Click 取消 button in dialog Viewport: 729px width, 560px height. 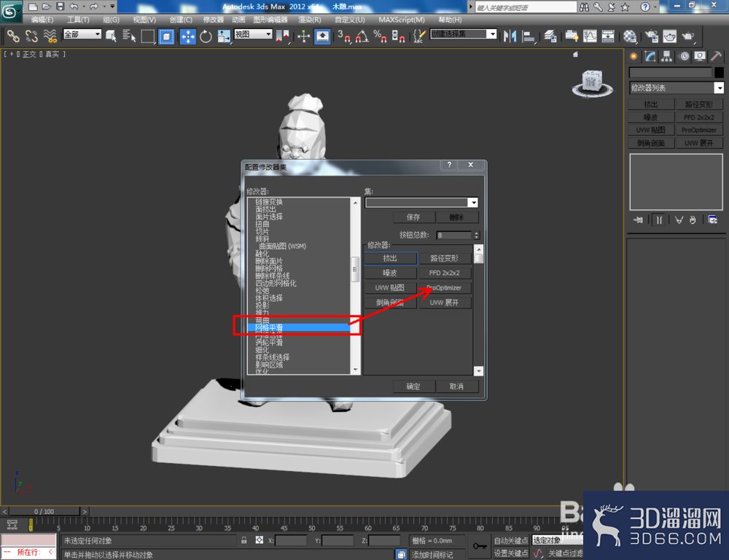tap(456, 386)
